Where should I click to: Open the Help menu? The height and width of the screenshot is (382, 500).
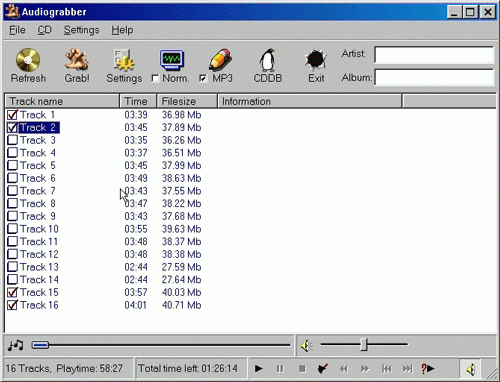coord(122,30)
